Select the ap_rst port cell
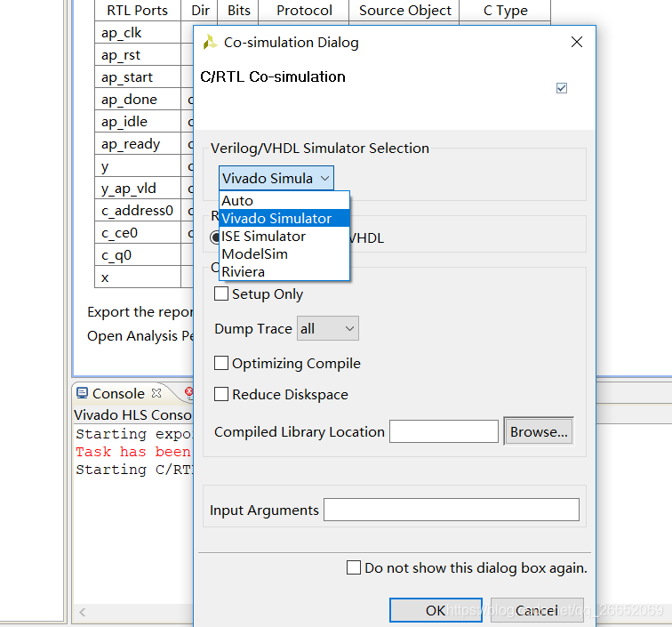The width and height of the screenshot is (672, 627). pos(138,55)
